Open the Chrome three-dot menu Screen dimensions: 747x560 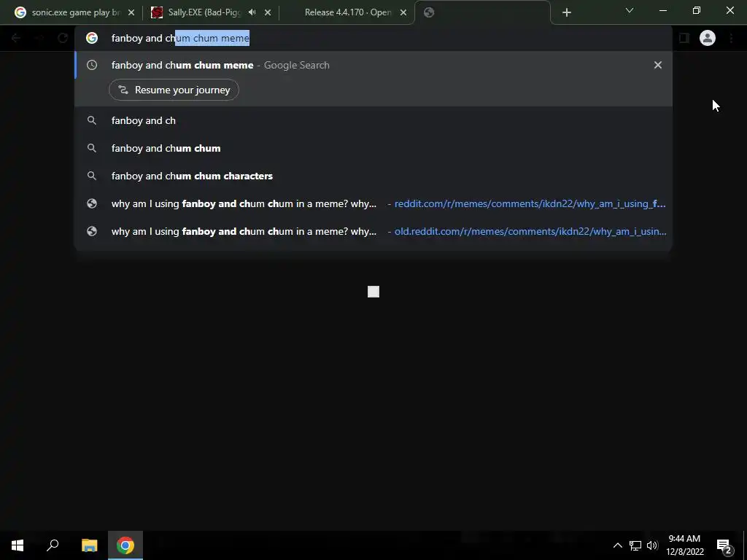731,38
